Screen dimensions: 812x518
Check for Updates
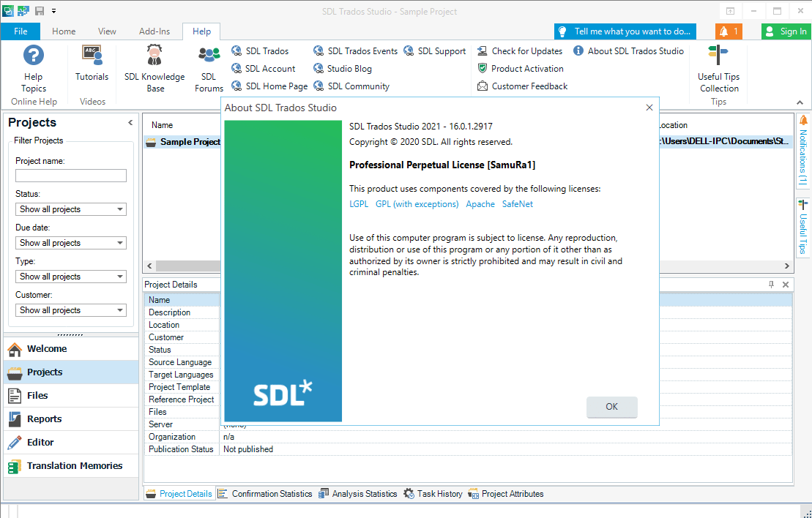[519, 50]
